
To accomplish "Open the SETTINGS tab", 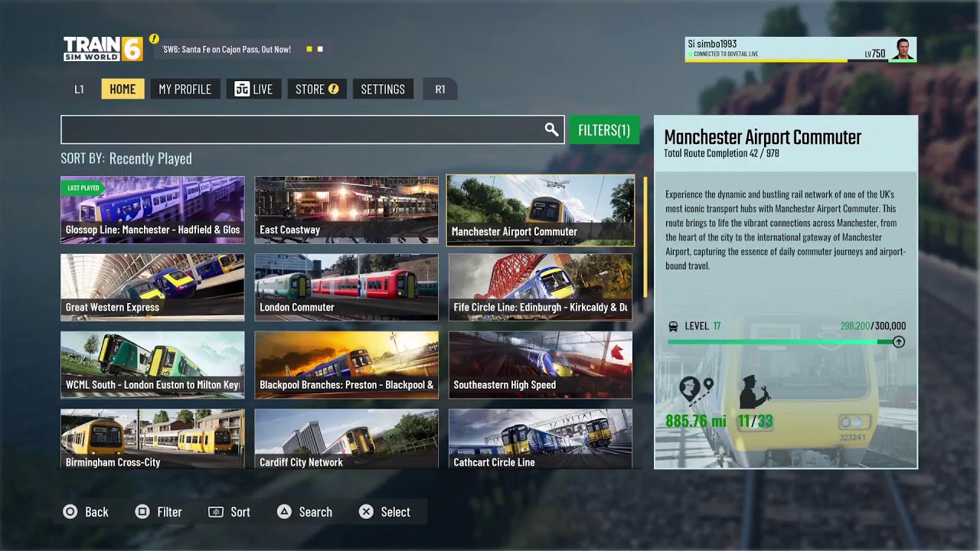I will 383,89.
